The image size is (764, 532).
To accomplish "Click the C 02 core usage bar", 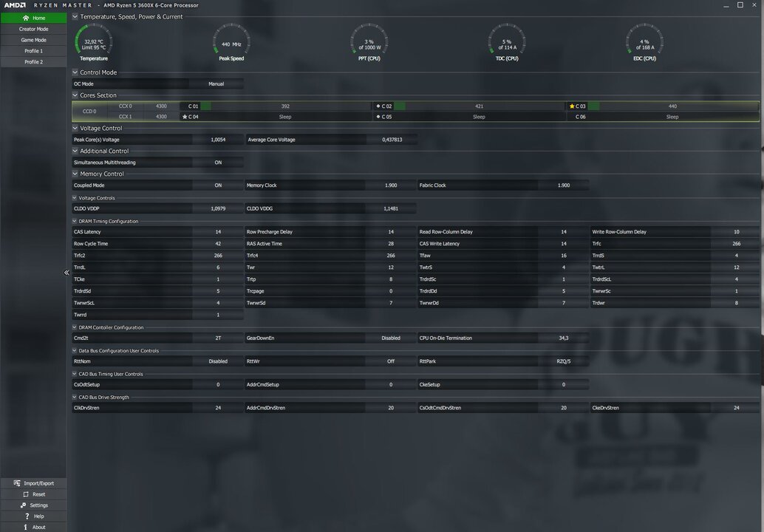I will (479, 106).
